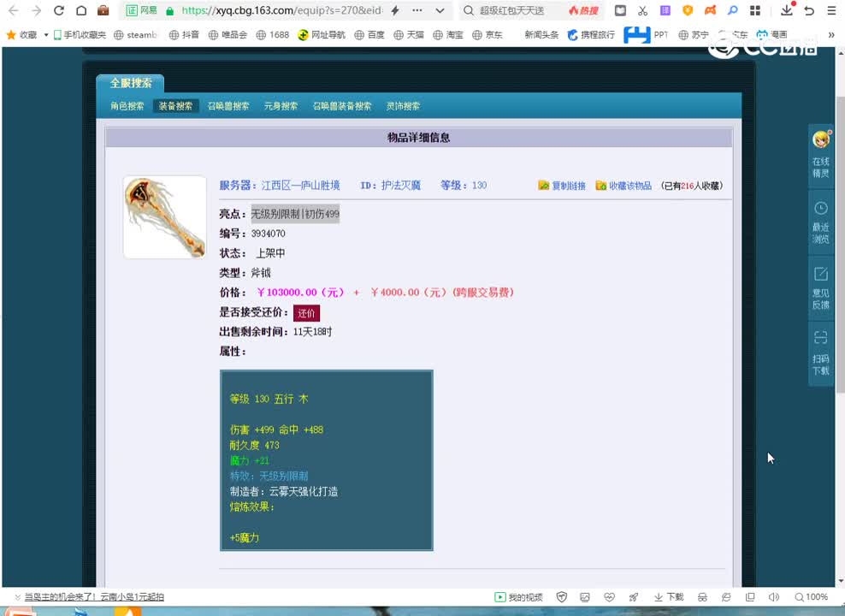Open the 唯品会 bookmark
Image resolution: width=845 pixels, height=616 pixels.
click(227, 34)
